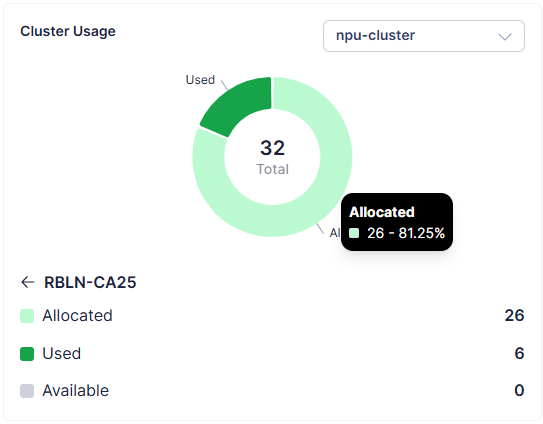Select the Allocated legend label
Viewport: 543px width, 424px height.
pos(77,316)
